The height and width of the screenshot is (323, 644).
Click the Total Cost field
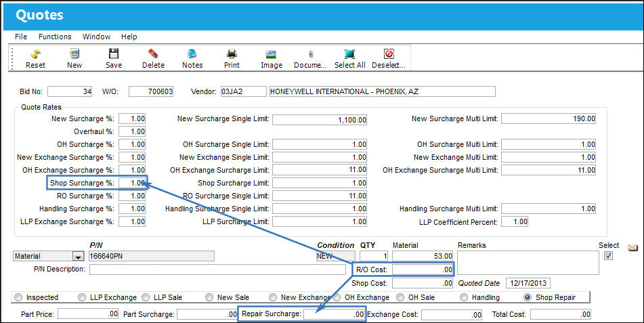click(x=561, y=314)
